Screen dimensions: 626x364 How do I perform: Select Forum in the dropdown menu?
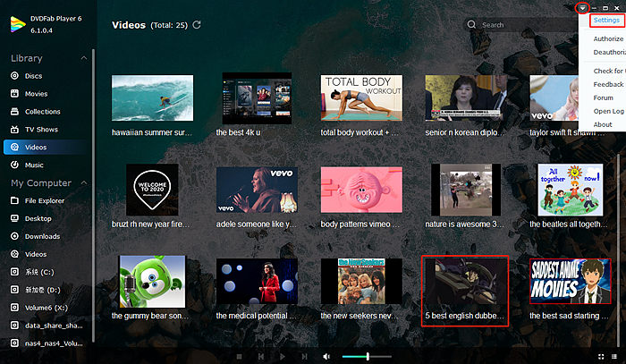point(604,97)
